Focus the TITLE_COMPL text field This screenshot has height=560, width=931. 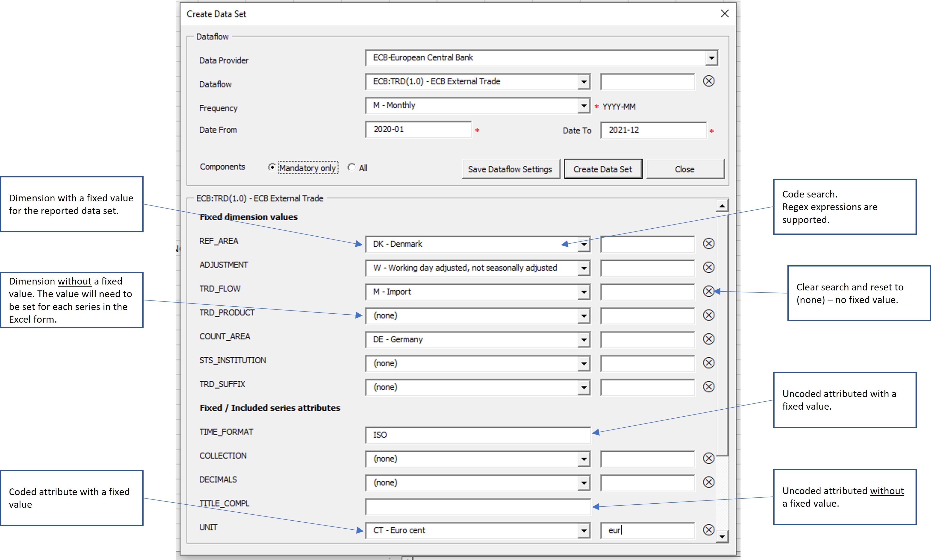477,506
